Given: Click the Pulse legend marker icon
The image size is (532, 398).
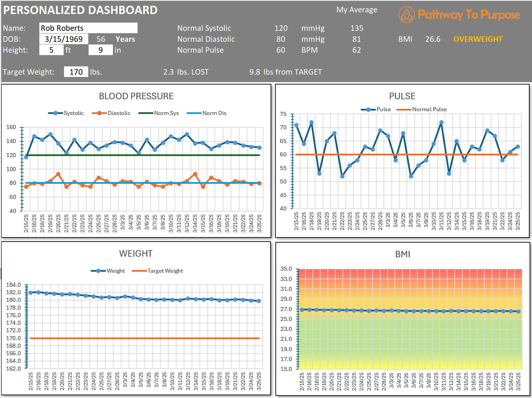Looking at the screenshot, I should pyautogui.click(x=369, y=110).
